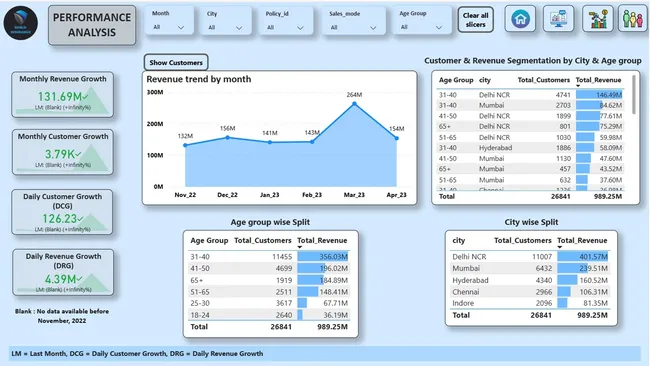Select the 25-30 row in Age group table
Screen dimensions: 650x366
269,303
